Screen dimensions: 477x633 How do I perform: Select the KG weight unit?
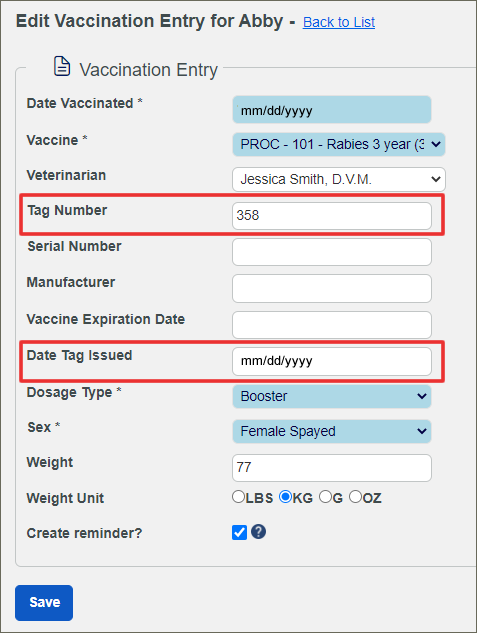tap(285, 497)
